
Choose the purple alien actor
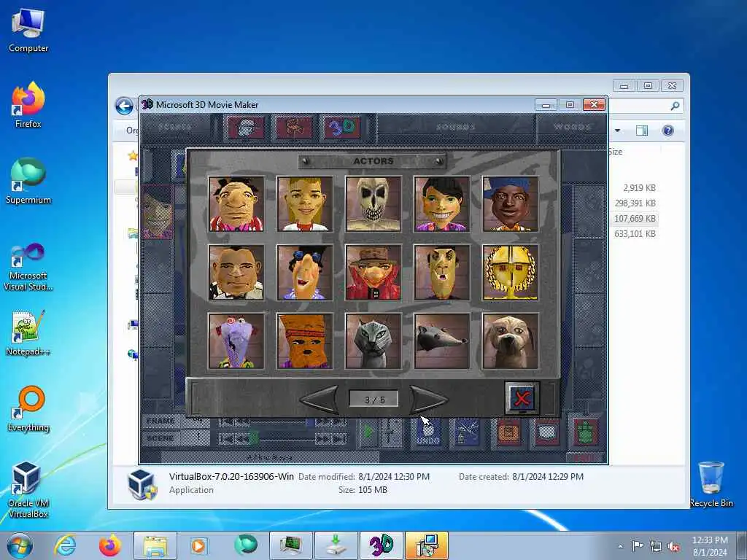tap(236, 341)
